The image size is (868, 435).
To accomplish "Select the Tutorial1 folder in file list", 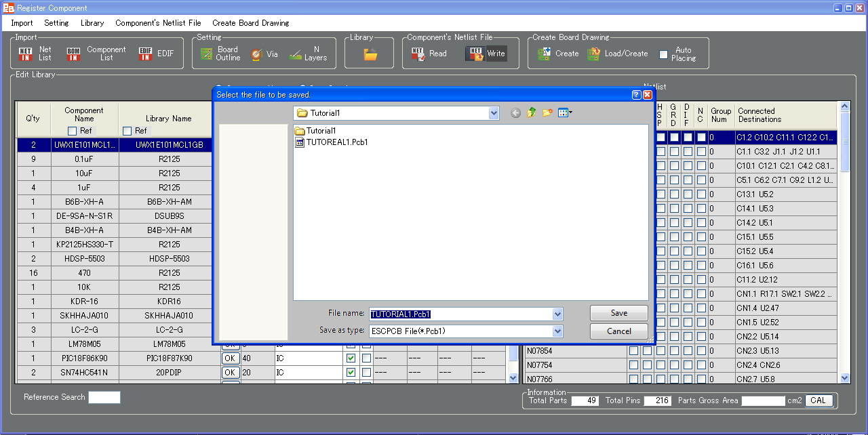I will tap(316, 131).
